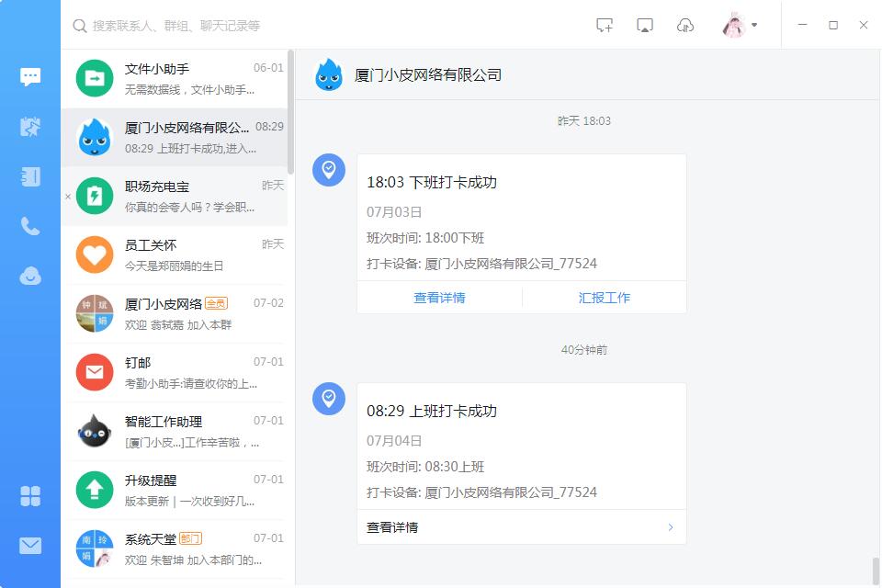Click the 08:29 上班打卡成功 title
882x588 pixels.
coord(432,412)
